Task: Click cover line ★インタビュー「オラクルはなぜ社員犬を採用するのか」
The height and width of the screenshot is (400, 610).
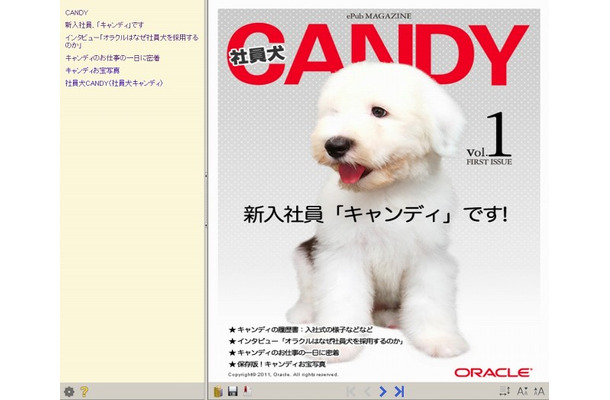Action: coord(316,341)
